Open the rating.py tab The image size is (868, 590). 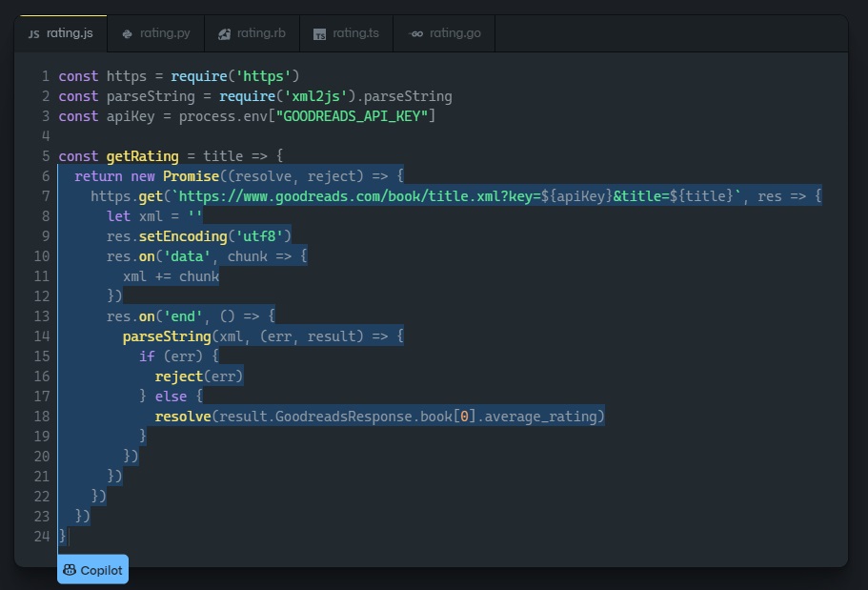pos(155,33)
